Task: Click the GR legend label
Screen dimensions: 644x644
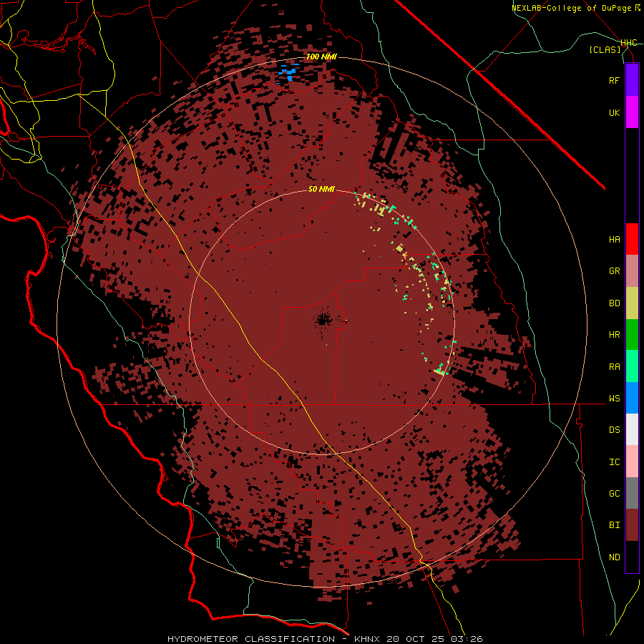Action: (615, 271)
